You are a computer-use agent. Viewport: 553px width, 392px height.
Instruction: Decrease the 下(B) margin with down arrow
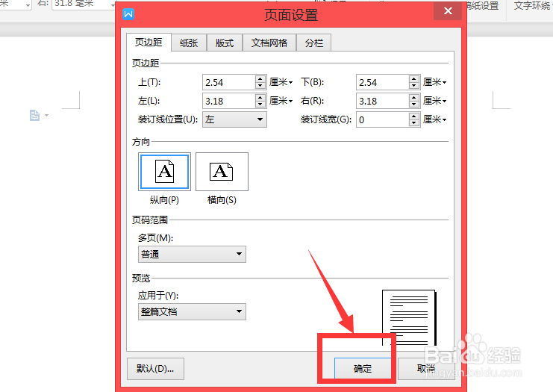(414, 86)
